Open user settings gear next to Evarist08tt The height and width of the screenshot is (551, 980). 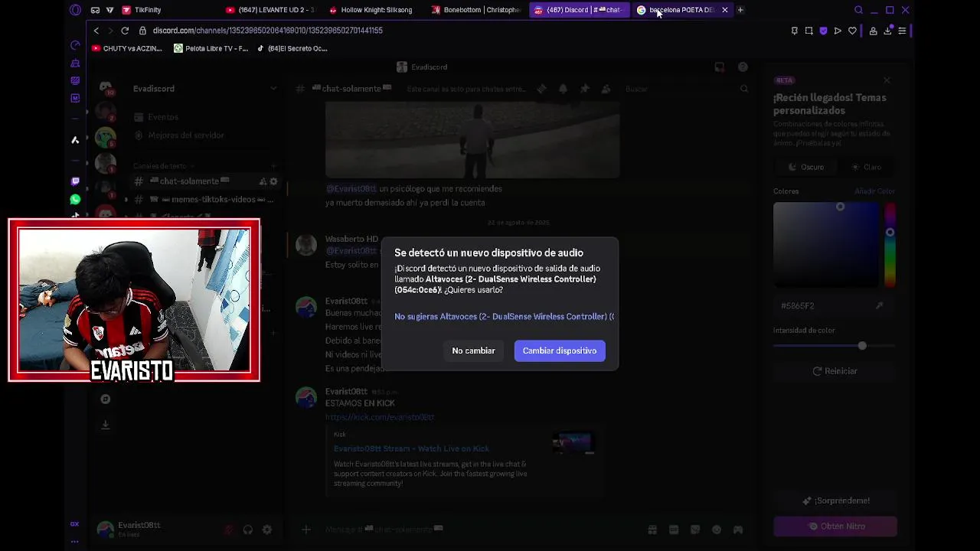(267, 530)
